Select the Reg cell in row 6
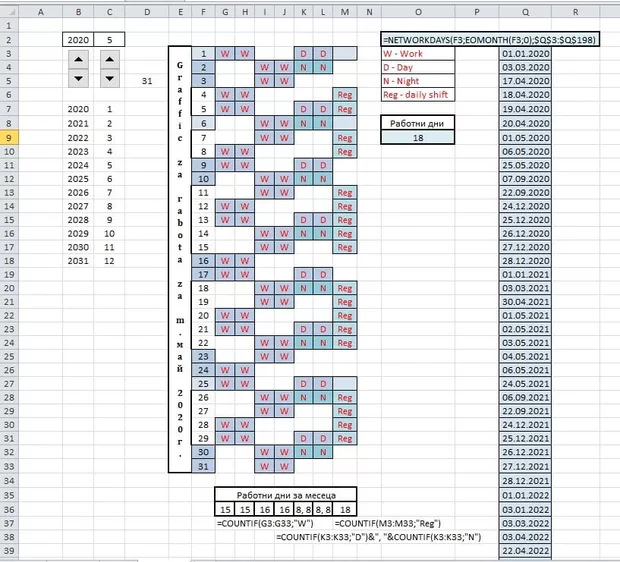This screenshot has width=620, height=562. click(345, 95)
